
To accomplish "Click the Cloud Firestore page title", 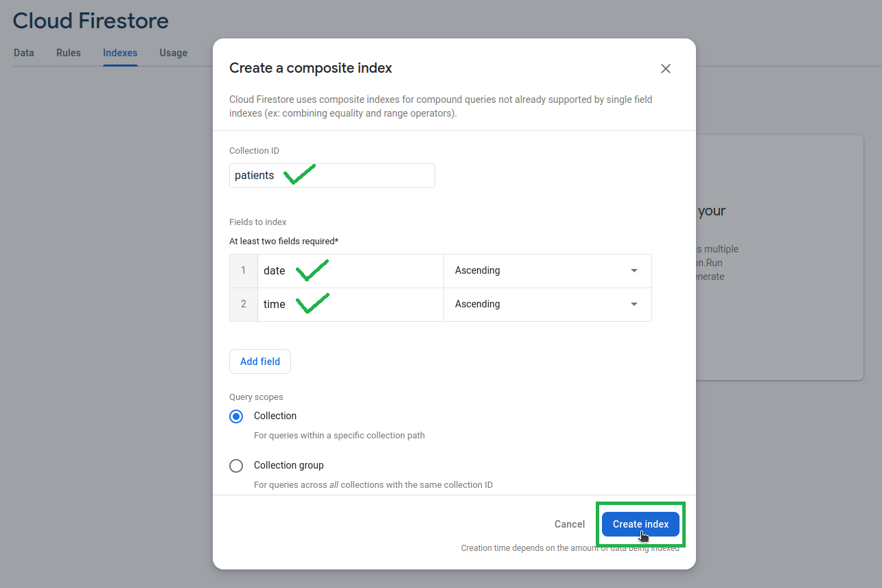I will pyautogui.click(x=91, y=21).
